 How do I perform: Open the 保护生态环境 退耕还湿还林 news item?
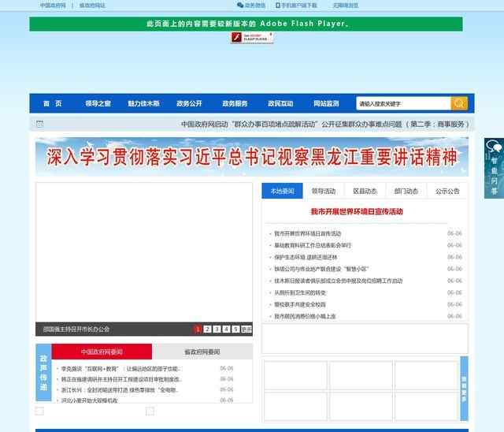click(306, 257)
